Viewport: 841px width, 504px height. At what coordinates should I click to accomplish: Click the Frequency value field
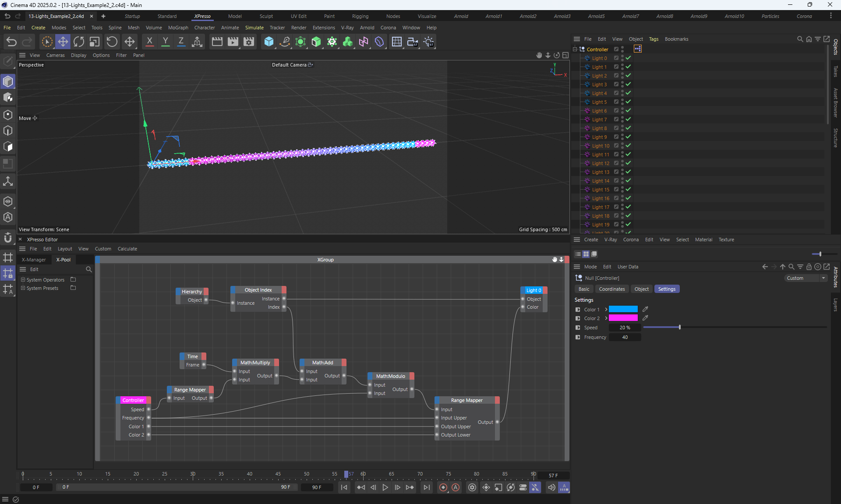(x=625, y=337)
